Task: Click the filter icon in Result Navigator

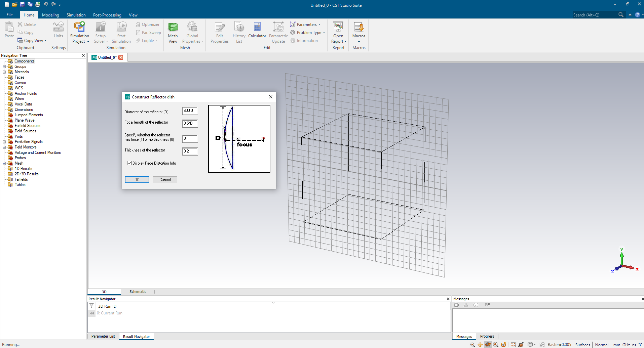Action: point(91,306)
